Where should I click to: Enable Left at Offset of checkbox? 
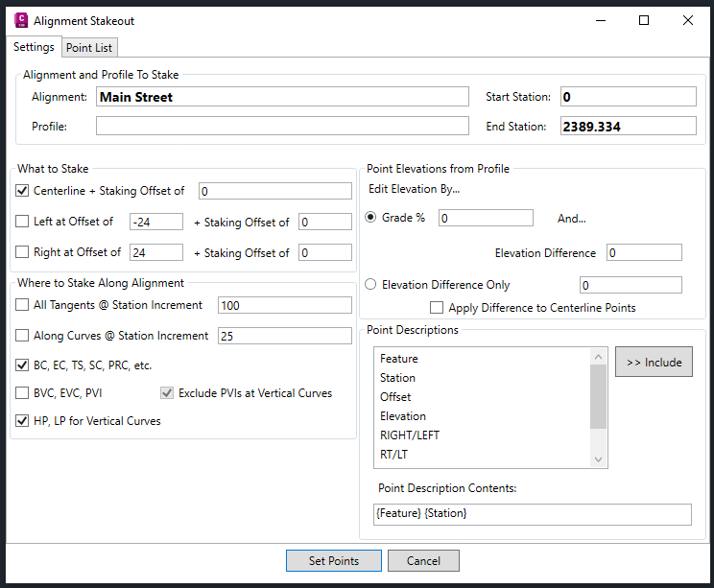click(23, 223)
